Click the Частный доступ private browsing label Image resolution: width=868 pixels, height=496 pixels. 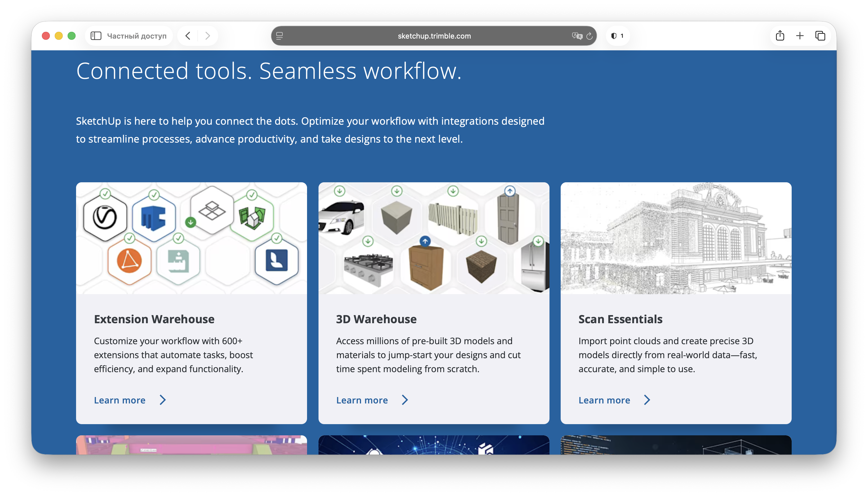(137, 36)
